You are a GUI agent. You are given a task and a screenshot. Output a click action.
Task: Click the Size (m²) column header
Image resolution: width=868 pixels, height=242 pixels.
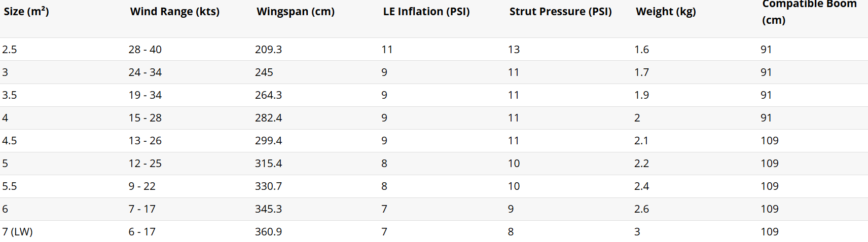(26, 12)
